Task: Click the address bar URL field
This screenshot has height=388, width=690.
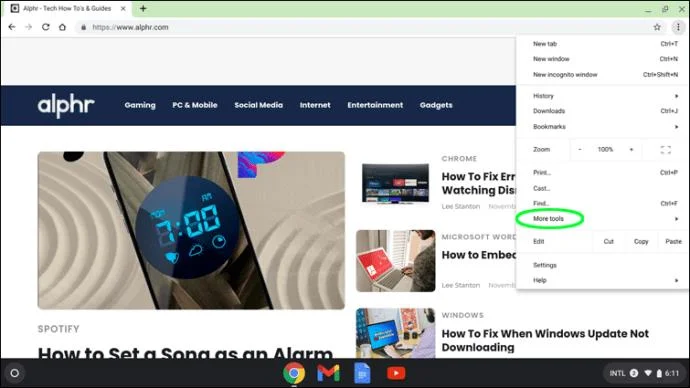Action: click(x=370, y=27)
